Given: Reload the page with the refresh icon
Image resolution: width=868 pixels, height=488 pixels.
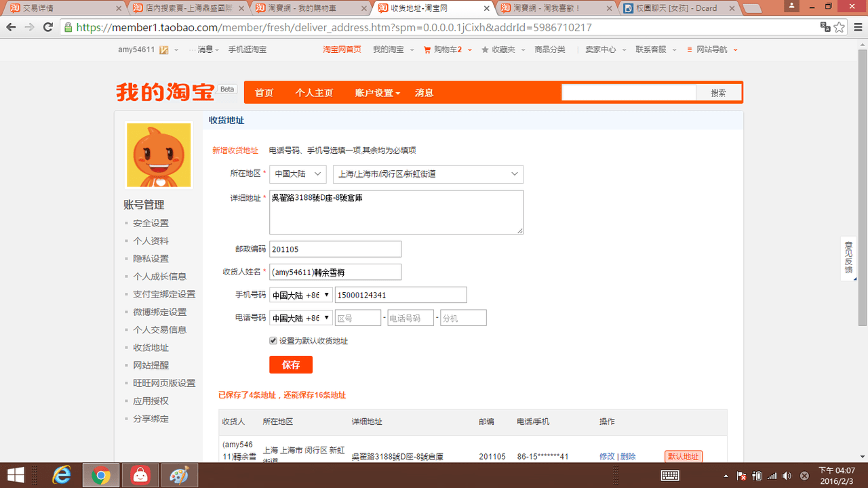Looking at the screenshot, I should 47,27.
